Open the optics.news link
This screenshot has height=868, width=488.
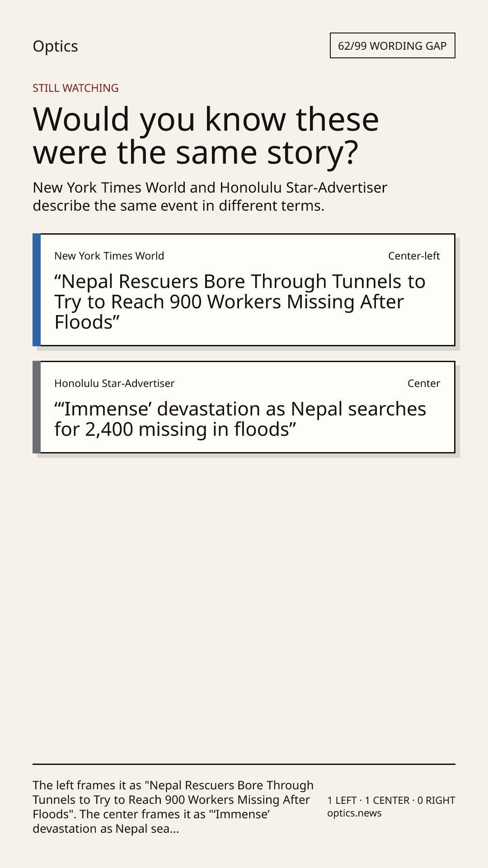point(354,813)
